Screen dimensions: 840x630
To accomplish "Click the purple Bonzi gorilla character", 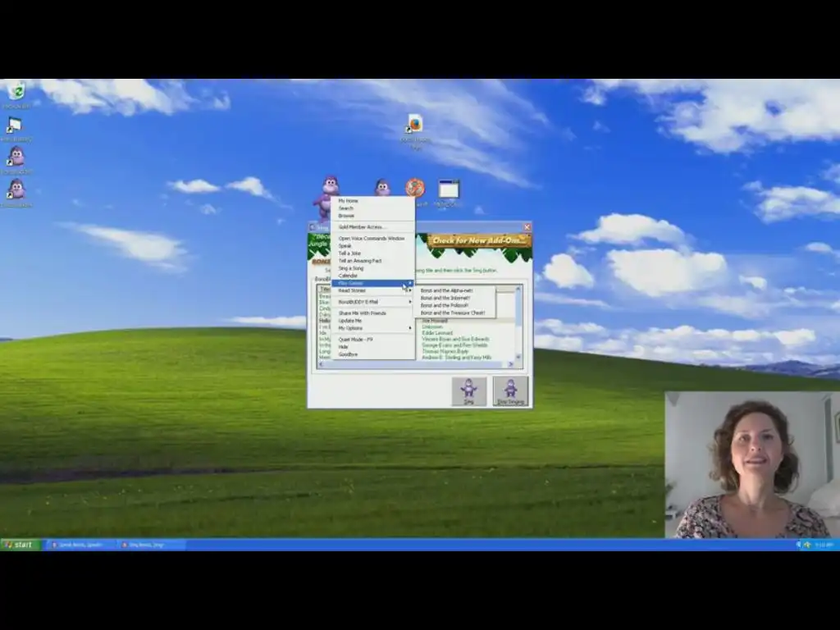I will [326, 198].
